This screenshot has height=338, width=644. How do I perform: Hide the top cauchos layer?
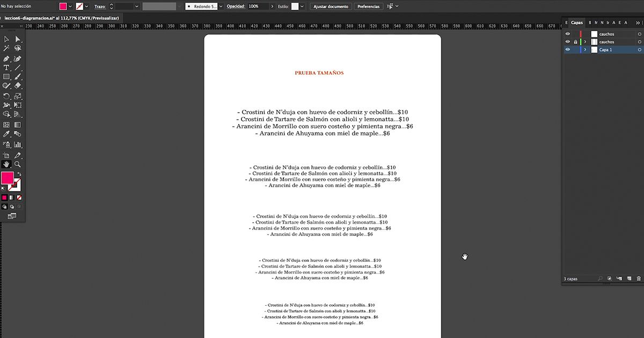coord(568,34)
